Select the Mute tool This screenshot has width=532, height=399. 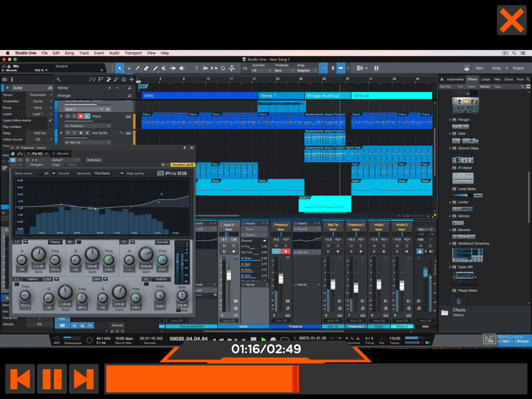[x=164, y=68]
